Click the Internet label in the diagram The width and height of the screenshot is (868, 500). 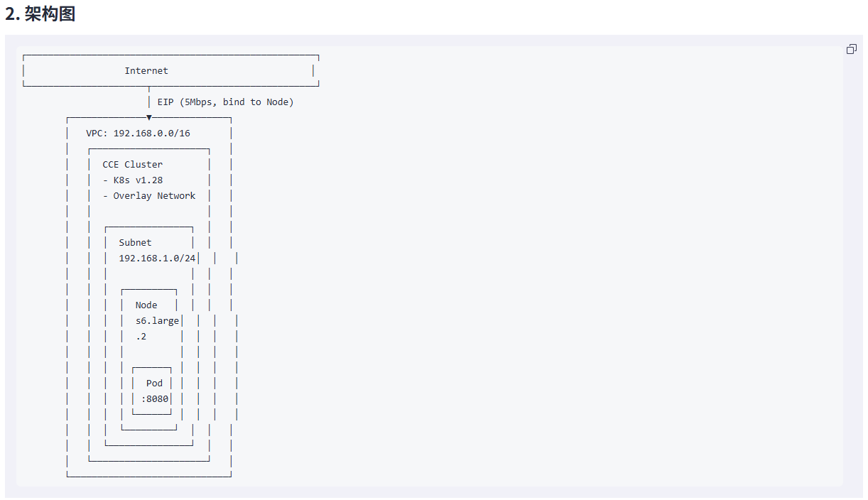[x=146, y=70]
